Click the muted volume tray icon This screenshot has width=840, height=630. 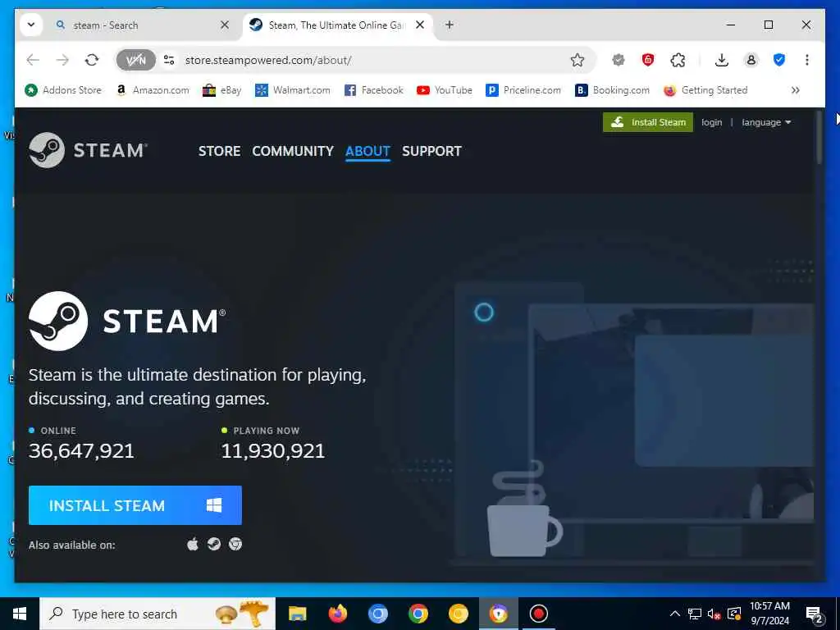coord(714,614)
